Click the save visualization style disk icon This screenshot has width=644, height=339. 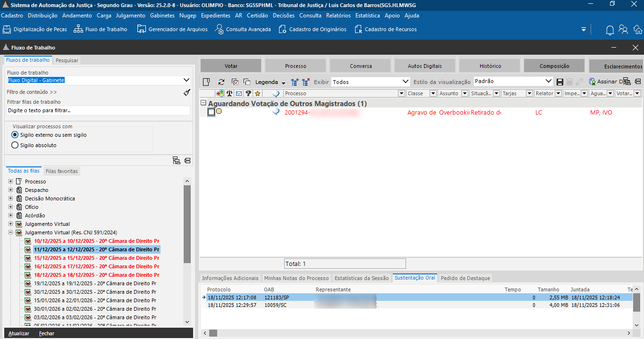tap(560, 82)
